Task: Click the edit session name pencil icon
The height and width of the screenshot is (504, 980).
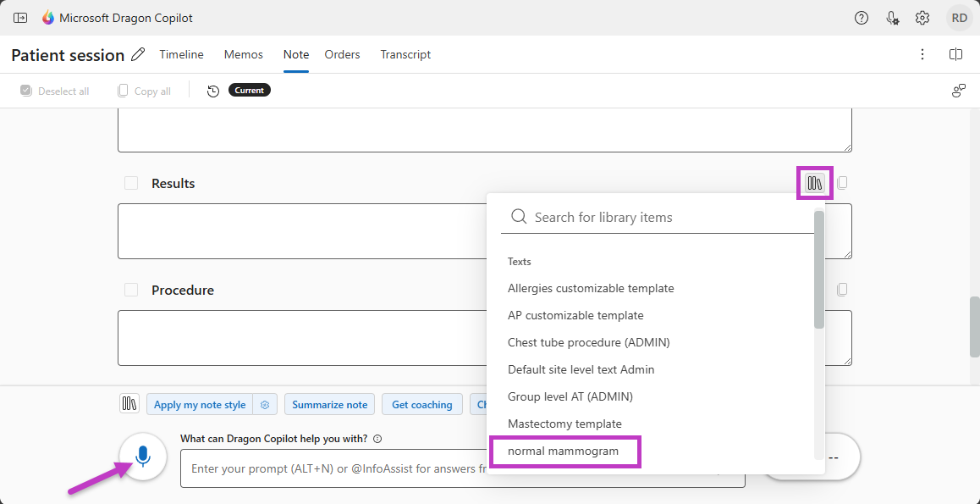Action: point(139,55)
